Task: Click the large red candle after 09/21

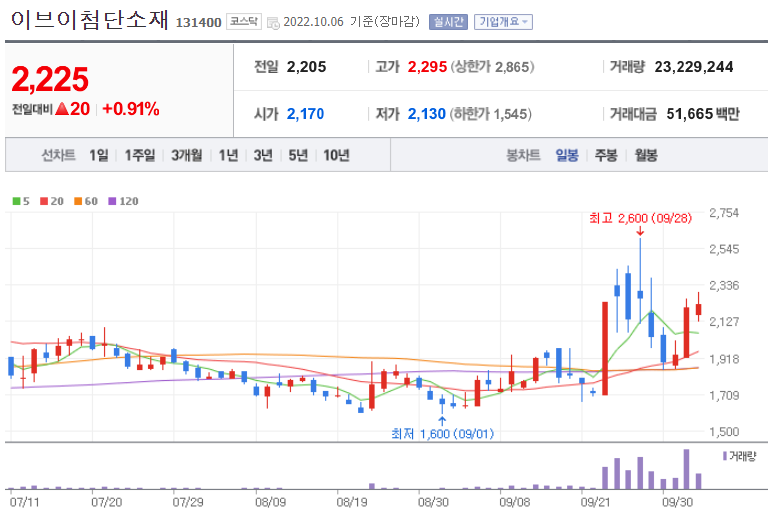Action: (605, 348)
